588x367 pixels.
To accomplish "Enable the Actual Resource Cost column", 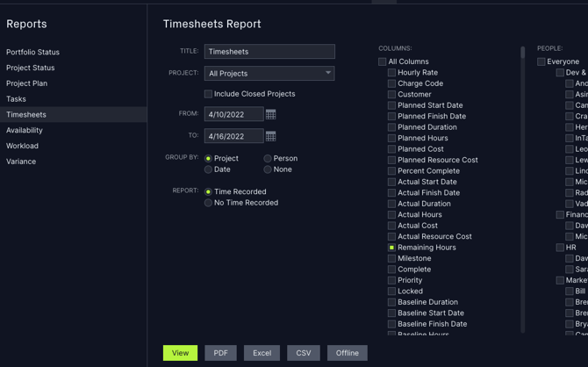I will (x=391, y=236).
